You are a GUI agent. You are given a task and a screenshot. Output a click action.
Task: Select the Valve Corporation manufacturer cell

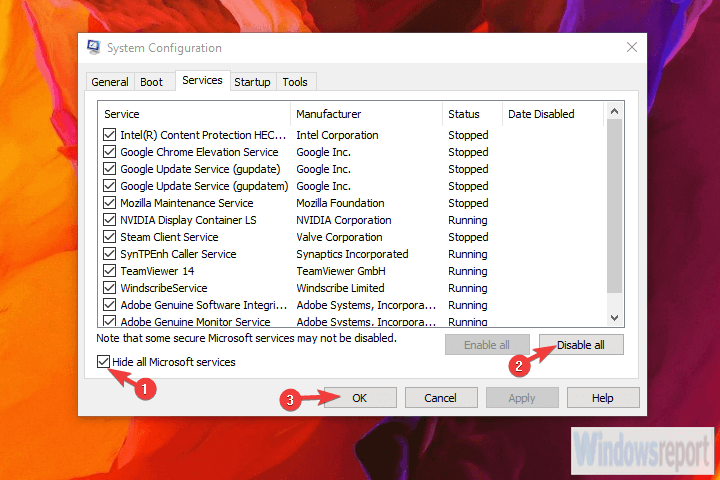[x=339, y=237]
